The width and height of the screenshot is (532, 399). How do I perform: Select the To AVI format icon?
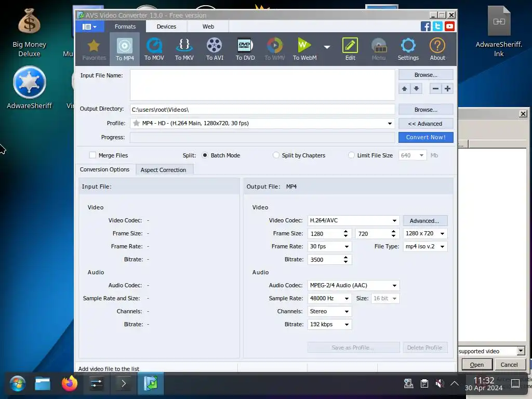pos(215,49)
